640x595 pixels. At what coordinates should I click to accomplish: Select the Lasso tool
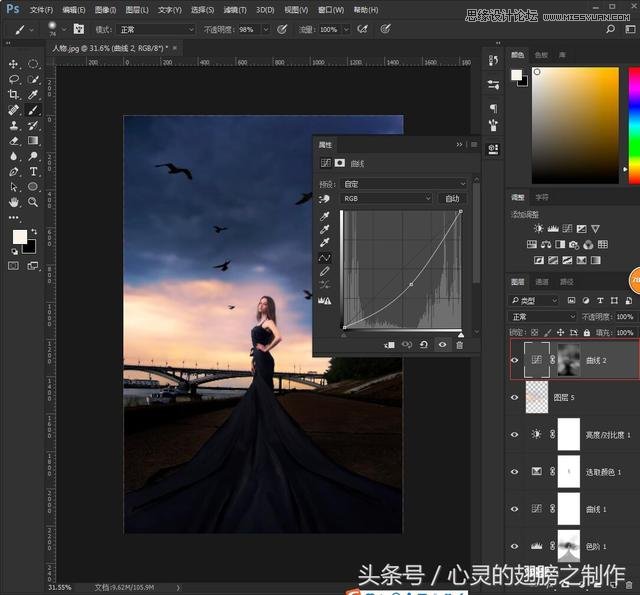tap(14, 79)
